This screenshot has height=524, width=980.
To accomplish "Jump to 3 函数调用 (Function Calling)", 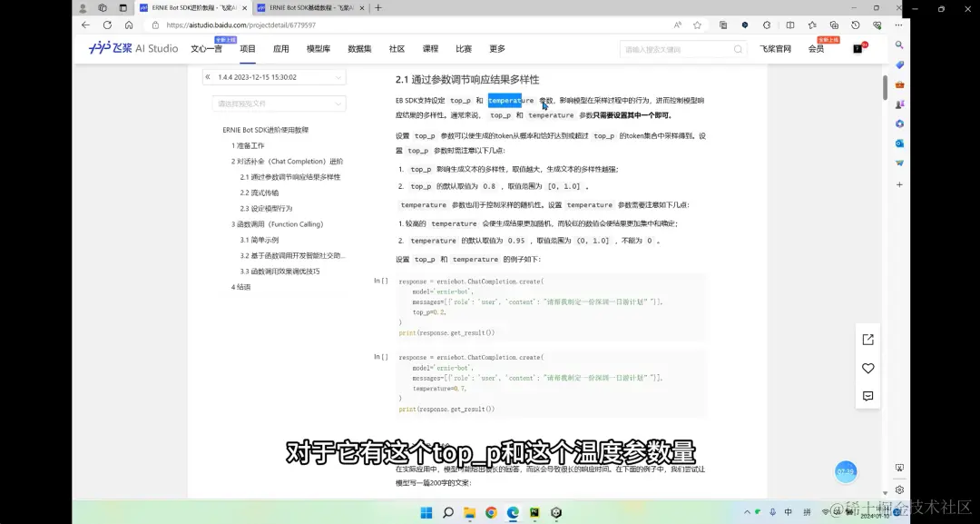I will click(277, 223).
